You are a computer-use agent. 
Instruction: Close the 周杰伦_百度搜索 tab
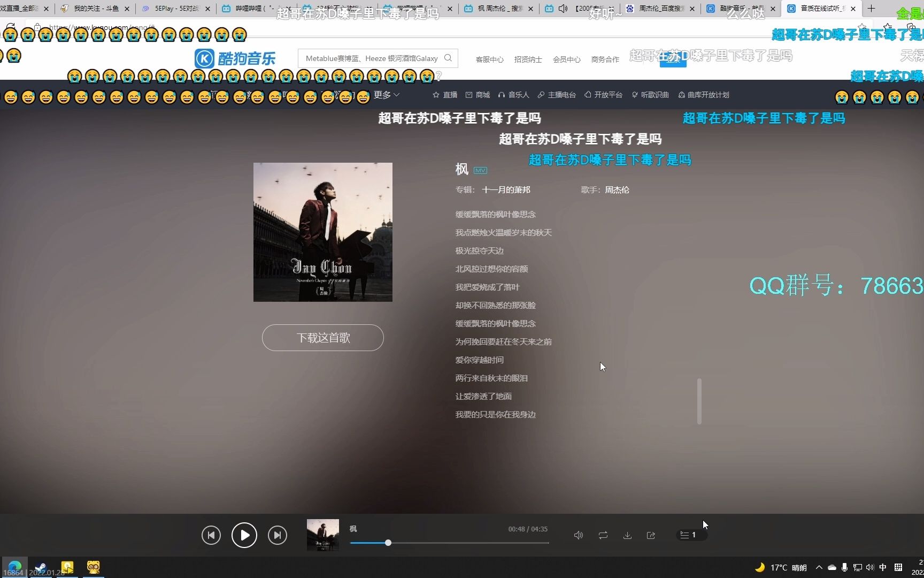pos(692,9)
